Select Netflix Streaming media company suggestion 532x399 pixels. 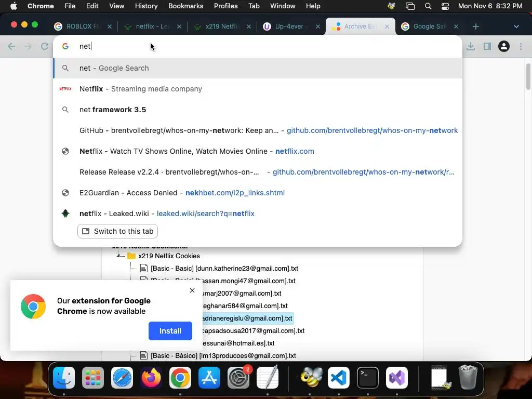258,89
